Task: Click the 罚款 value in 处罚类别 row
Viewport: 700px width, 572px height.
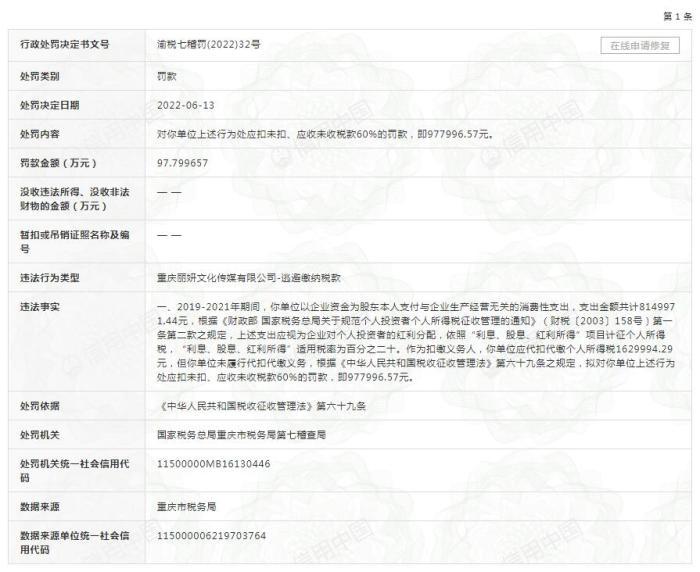Action: click(169, 75)
